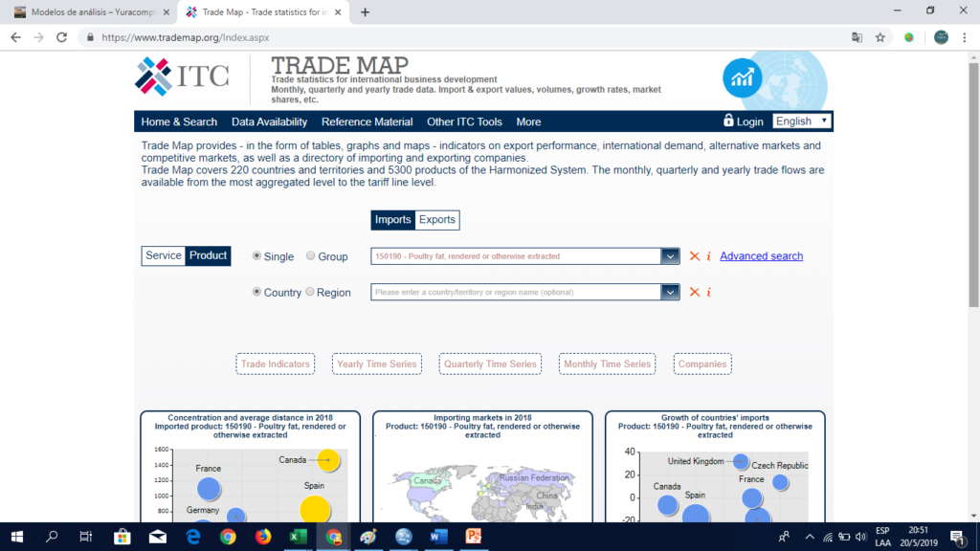This screenshot has height=551, width=980.
Task: Switch to Imports toggle
Action: click(x=392, y=220)
